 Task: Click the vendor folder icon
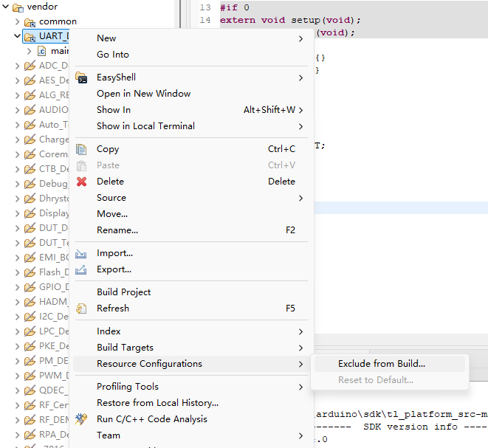tap(18, 7)
